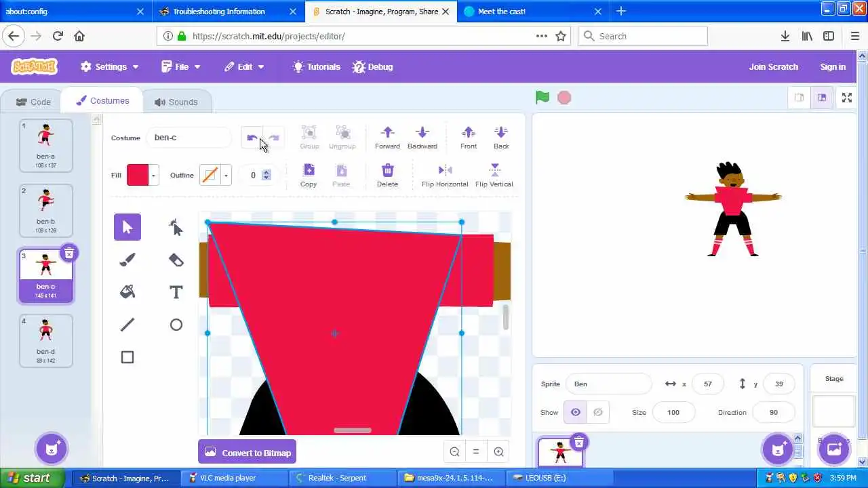Select the ben-d costume thumbnail

pos(45,341)
